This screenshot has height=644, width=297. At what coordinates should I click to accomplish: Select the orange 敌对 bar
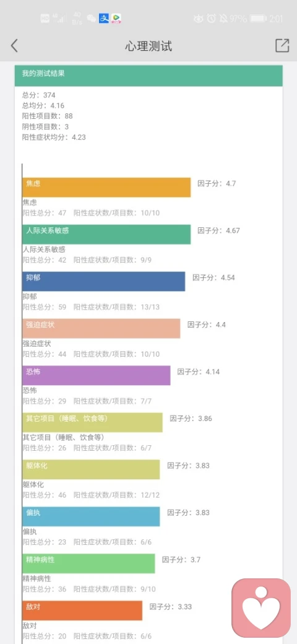click(82, 611)
